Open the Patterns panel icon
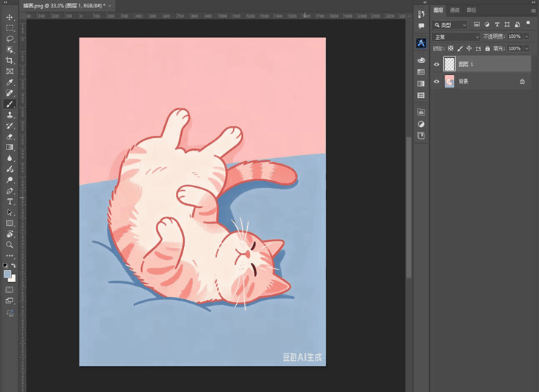The width and height of the screenshot is (539, 392). tap(421, 95)
